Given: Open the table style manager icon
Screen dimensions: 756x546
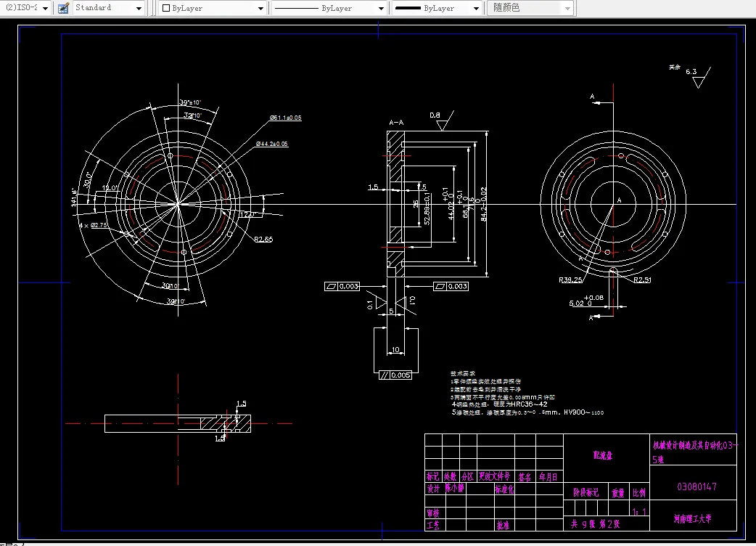Looking at the screenshot, I should click(63, 8).
